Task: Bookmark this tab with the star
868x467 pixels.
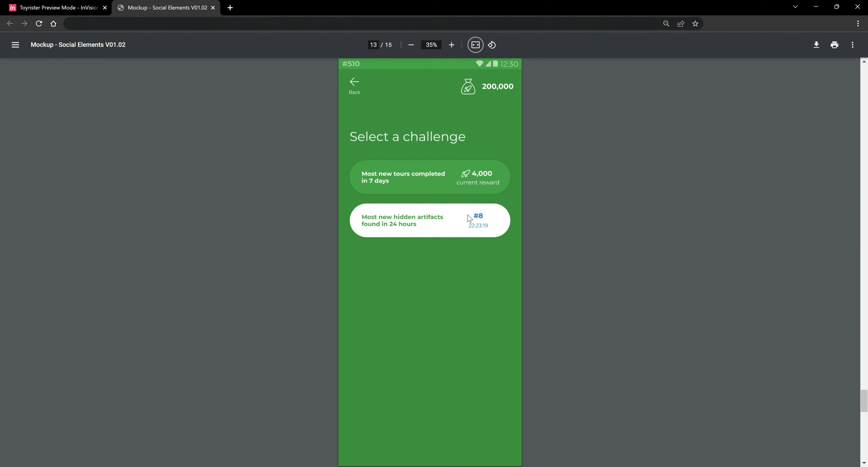Action: tap(695, 23)
